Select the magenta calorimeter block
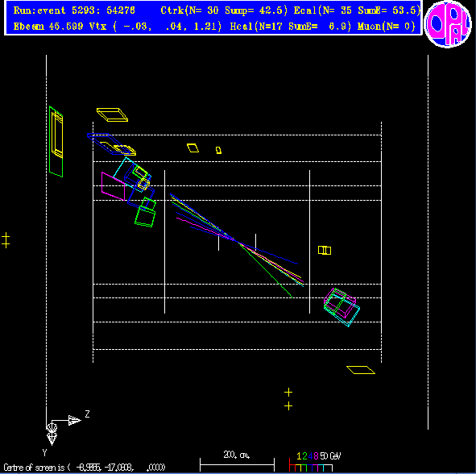The height and width of the screenshot is (474, 476). click(113, 186)
